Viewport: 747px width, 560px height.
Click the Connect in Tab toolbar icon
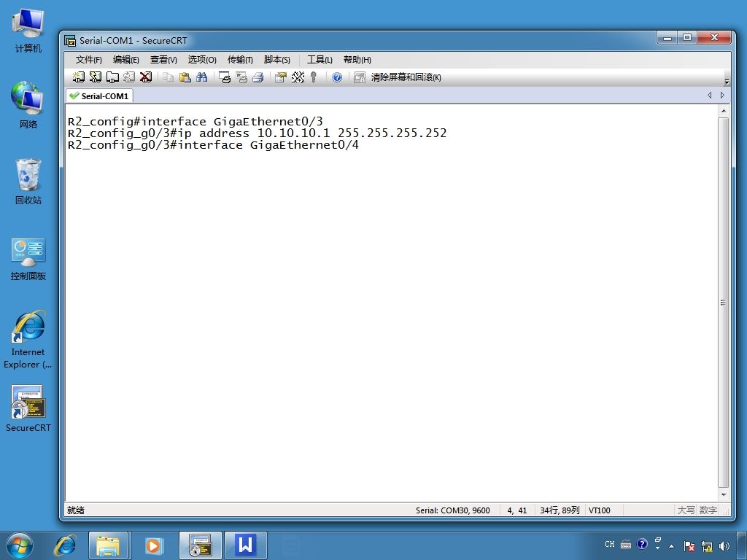(112, 77)
